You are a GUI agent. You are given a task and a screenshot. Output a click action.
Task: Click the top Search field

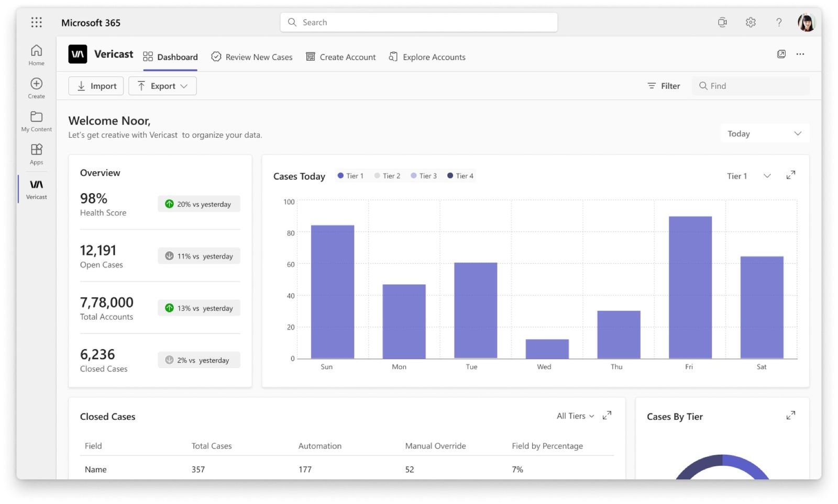point(418,22)
